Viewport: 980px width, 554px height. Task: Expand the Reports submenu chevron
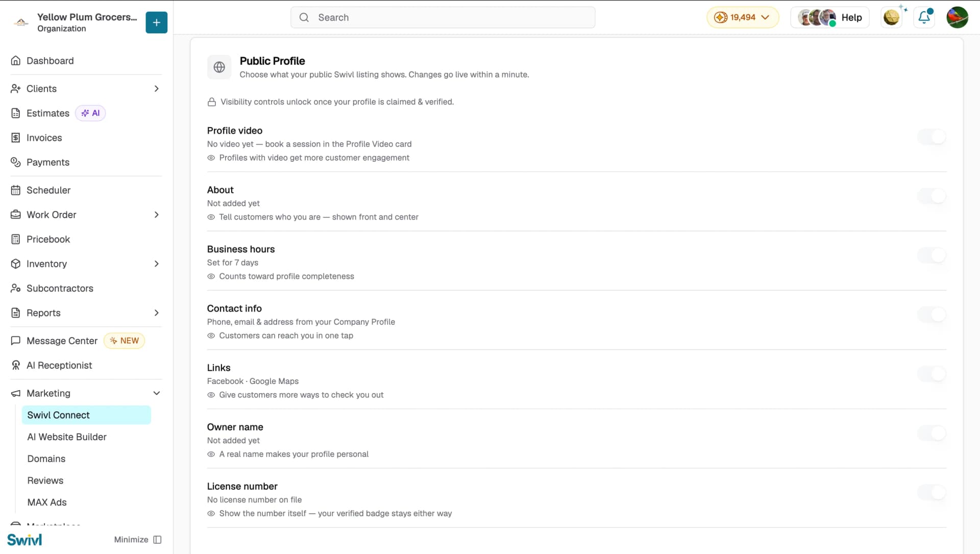[x=157, y=313]
